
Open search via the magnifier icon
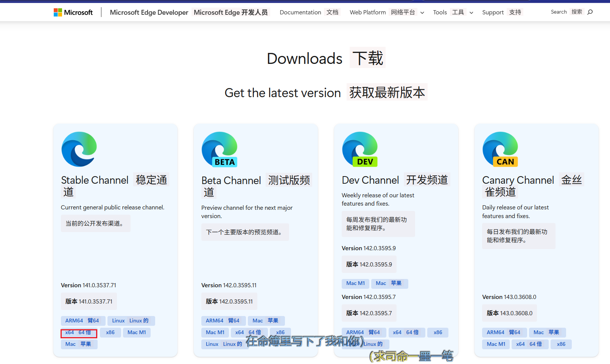click(x=590, y=12)
